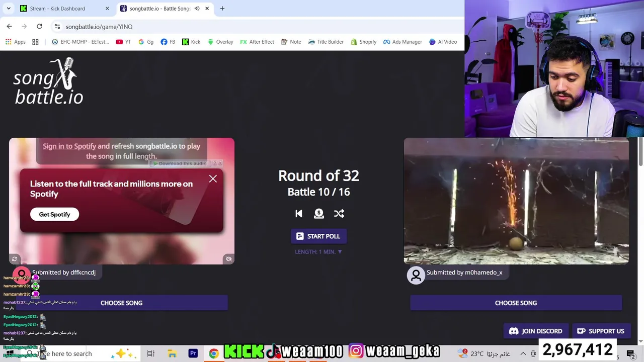This screenshot has height=362, width=644.
Task: Click the m0hamedo_x submitter avatar icon
Action: point(416,275)
